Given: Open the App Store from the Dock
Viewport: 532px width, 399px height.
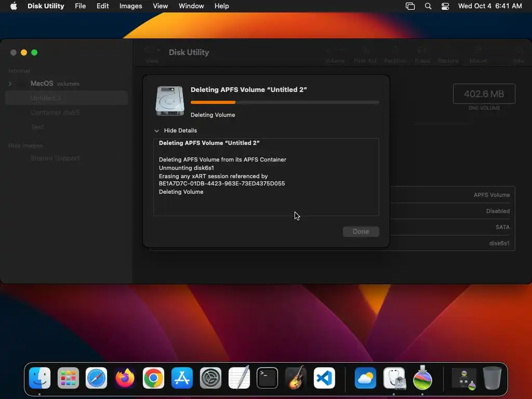Looking at the screenshot, I should pyautogui.click(x=182, y=378).
